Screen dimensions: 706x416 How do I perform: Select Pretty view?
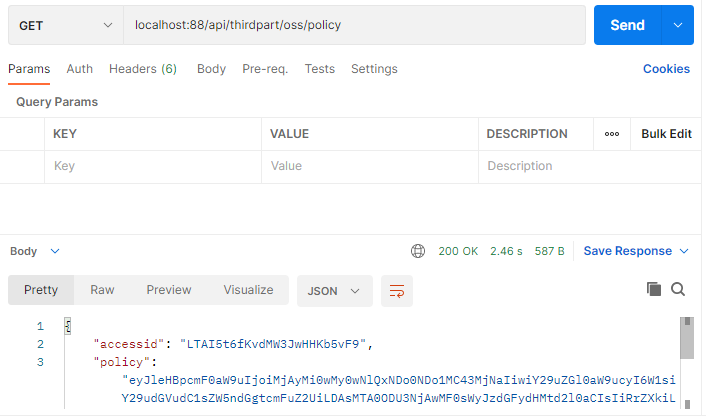pos(41,290)
